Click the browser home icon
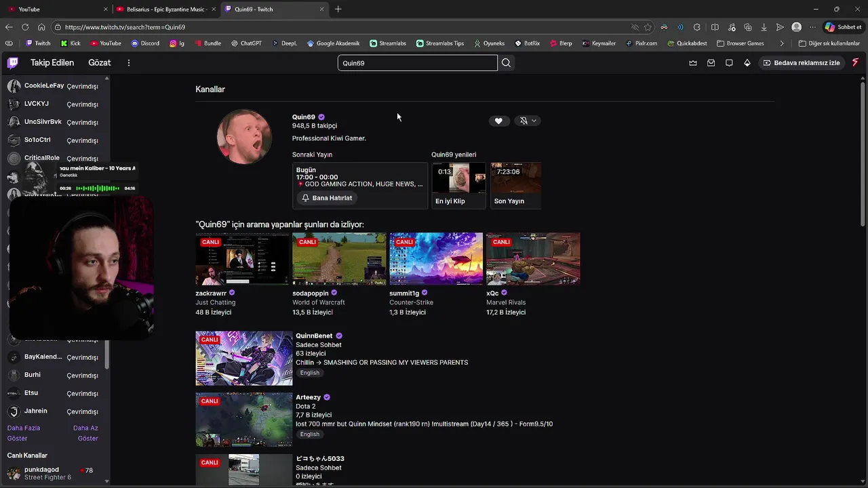This screenshot has height=488, width=868. [41, 27]
